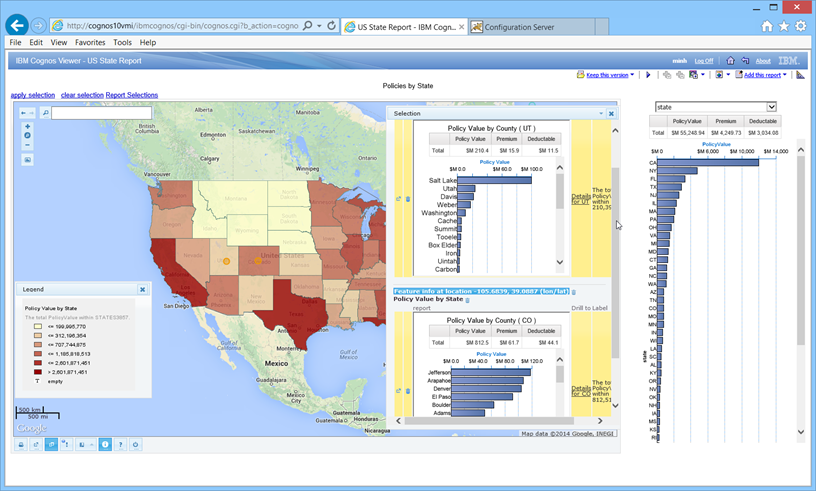Click the map base layer image icon

(28, 160)
